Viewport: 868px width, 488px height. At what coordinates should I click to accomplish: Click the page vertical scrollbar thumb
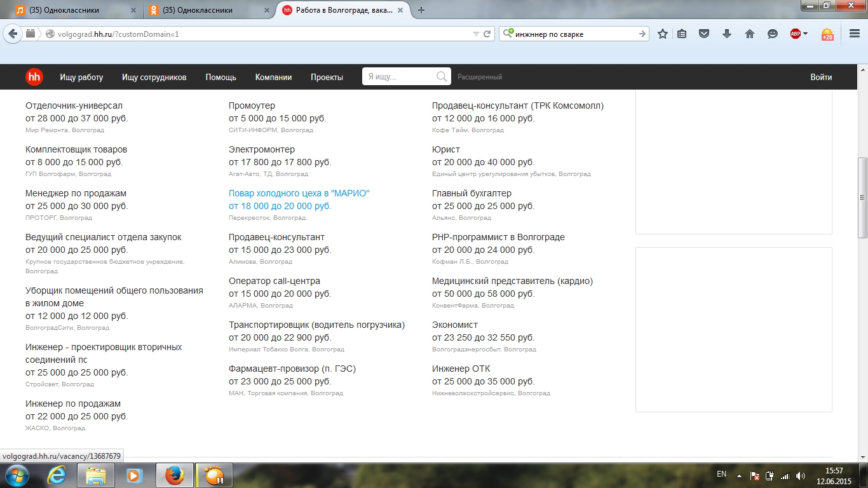(862, 198)
